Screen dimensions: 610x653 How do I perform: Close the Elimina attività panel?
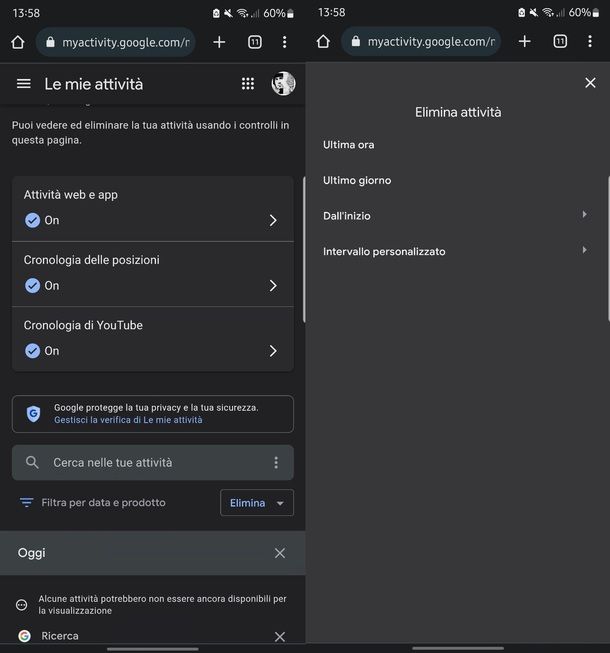pyautogui.click(x=590, y=83)
